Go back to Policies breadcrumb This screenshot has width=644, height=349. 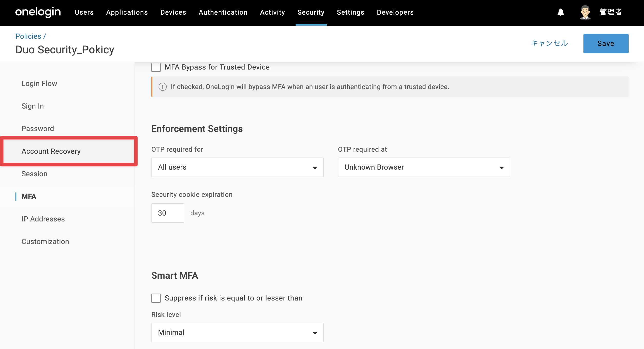[28, 36]
